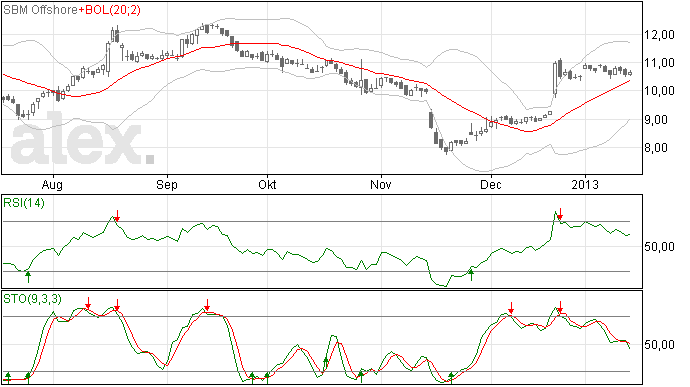Click the Sep month label on the axis
690x387 pixels.
167,184
